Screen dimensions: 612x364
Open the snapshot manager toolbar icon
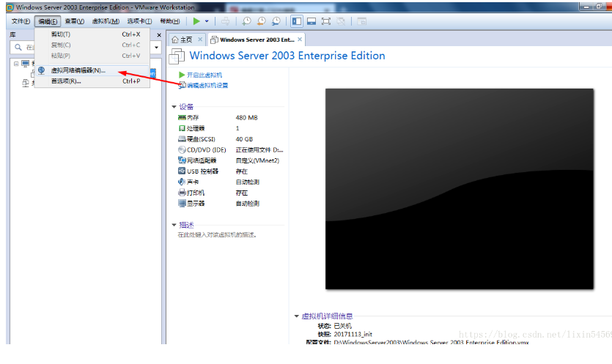pos(276,21)
